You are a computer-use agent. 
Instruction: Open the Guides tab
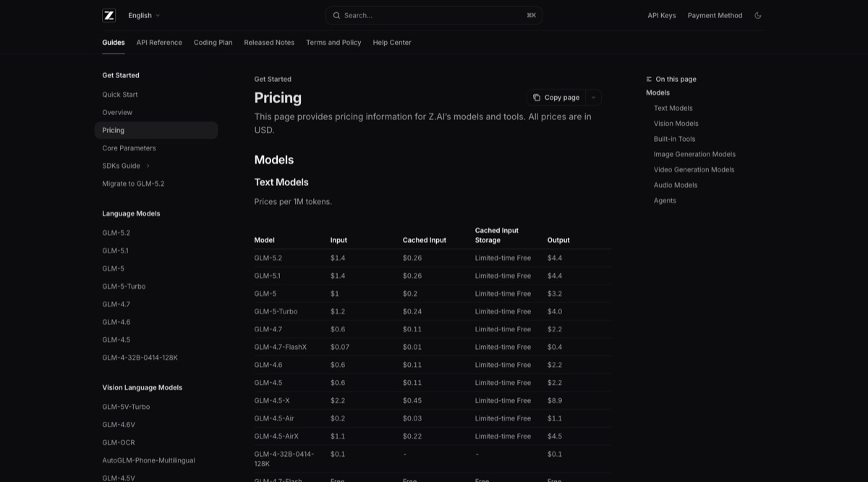114,43
